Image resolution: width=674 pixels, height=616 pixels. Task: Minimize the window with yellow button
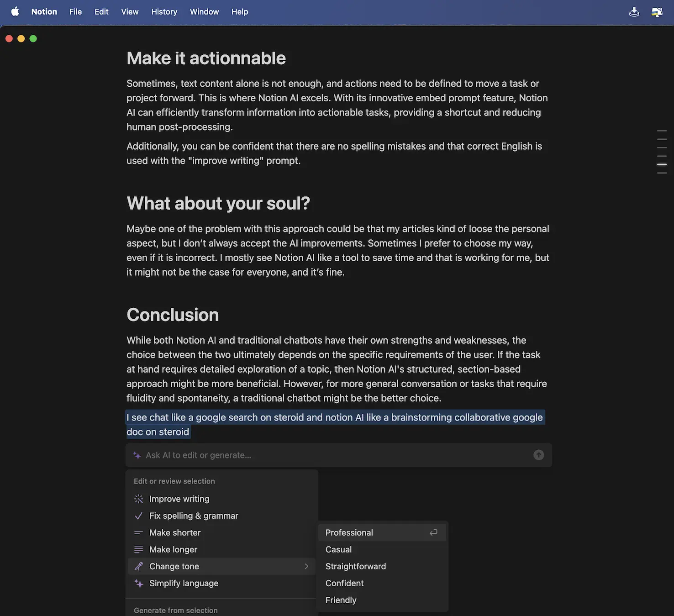tap(21, 39)
